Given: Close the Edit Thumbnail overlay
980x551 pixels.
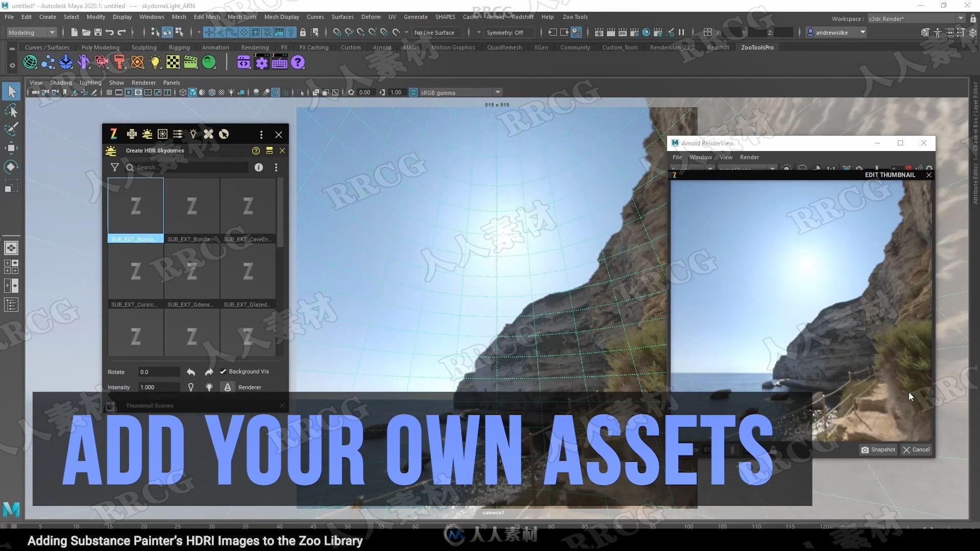Looking at the screenshot, I should coord(929,175).
